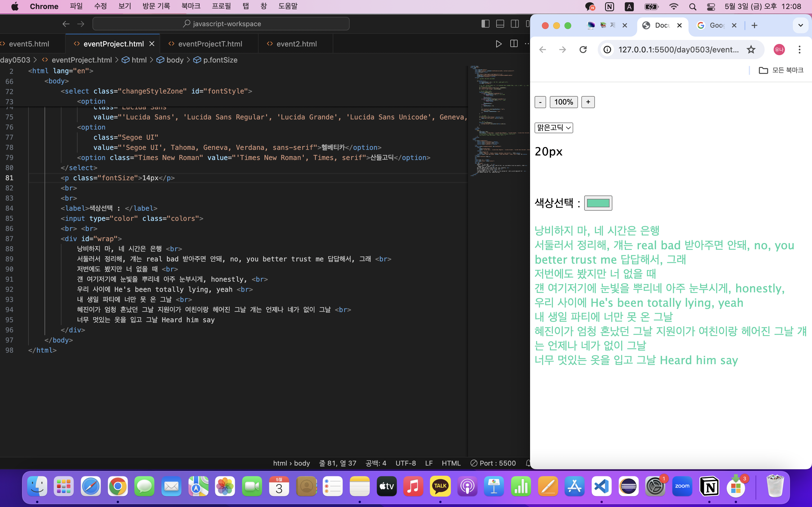This screenshot has height=507, width=812.
Task: Run the code with the play icon
Action: [x=498, y=44]
